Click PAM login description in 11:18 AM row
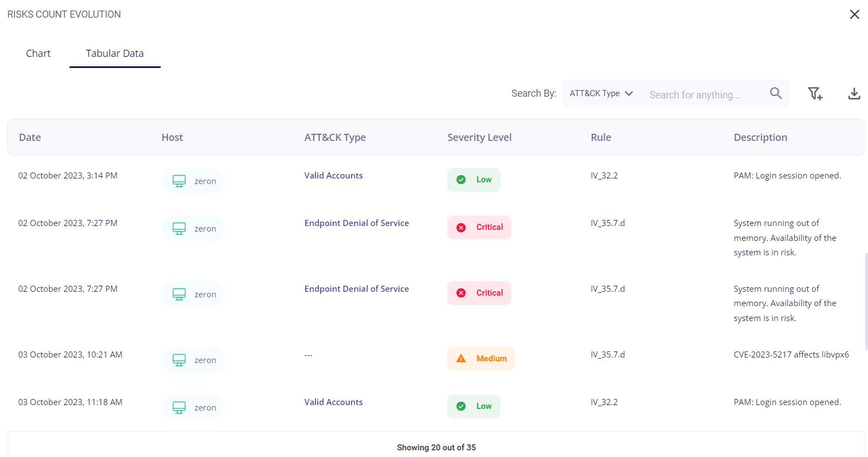Image resolution: width=868 pixels, height=457 pixels. pyautogui.click(x=787, y=402)
